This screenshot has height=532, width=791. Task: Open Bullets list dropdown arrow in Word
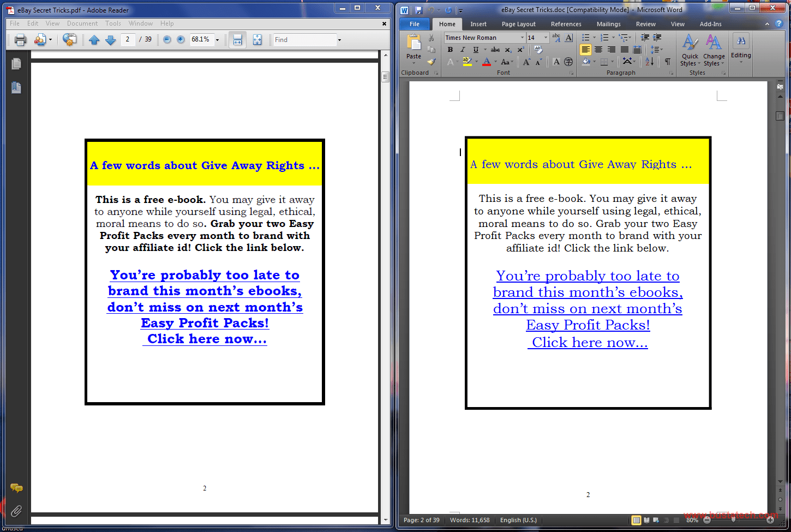pyautogui.click(x=594, y=38)
